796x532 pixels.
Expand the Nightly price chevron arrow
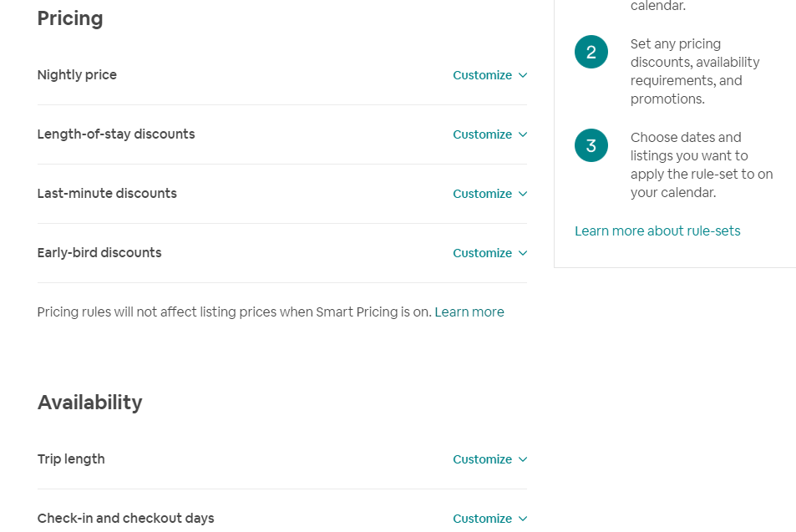pyautogui.click(x=523, y=75)
